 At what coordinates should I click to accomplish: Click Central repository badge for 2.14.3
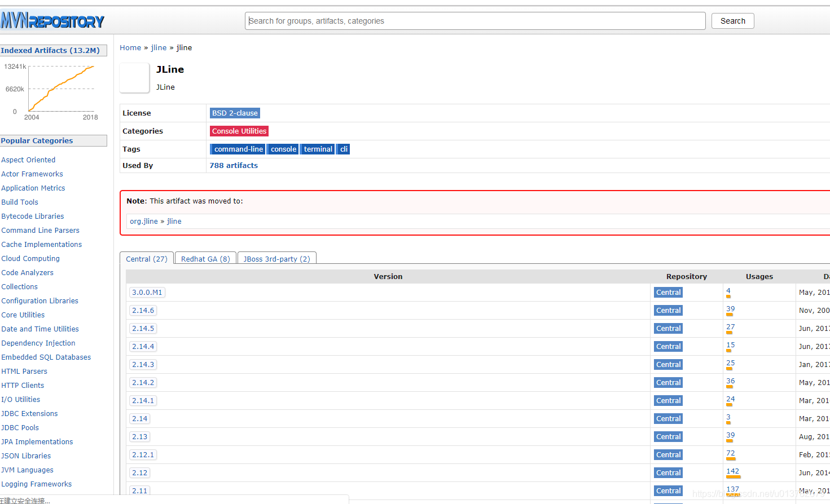(x=668, y=365)
